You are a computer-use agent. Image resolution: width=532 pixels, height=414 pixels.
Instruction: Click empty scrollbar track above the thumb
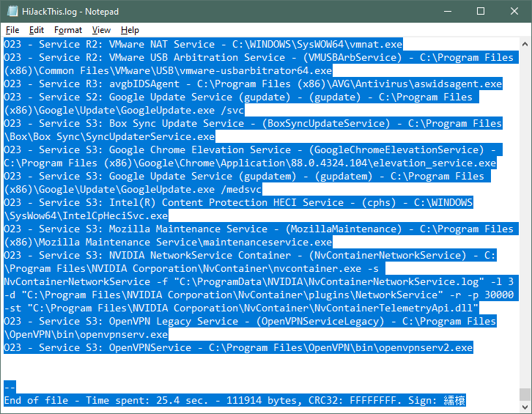click(x=525, y=220)
